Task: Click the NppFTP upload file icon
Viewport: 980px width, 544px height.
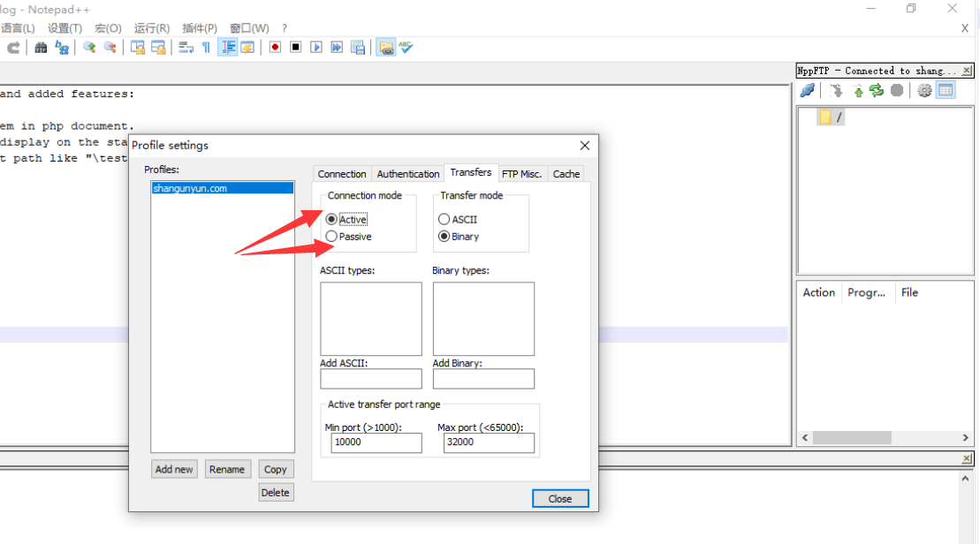Action: pyautogui.click(x=858, y=90)
